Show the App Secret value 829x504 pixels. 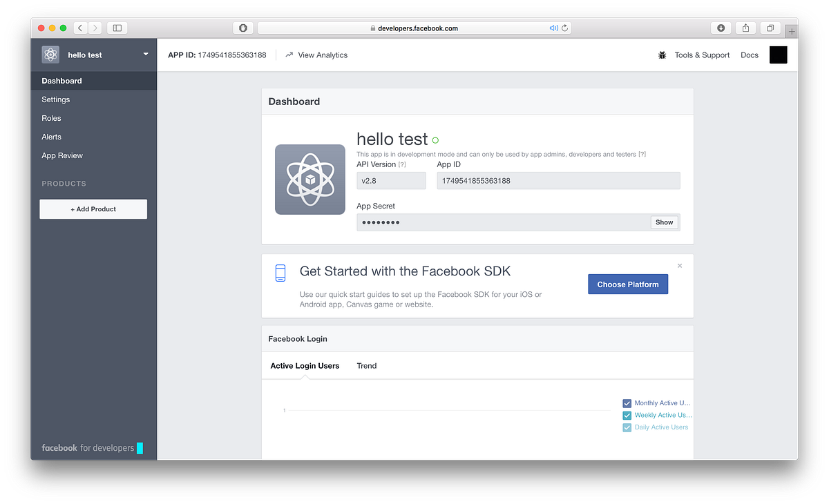click(x=664, y=222)
